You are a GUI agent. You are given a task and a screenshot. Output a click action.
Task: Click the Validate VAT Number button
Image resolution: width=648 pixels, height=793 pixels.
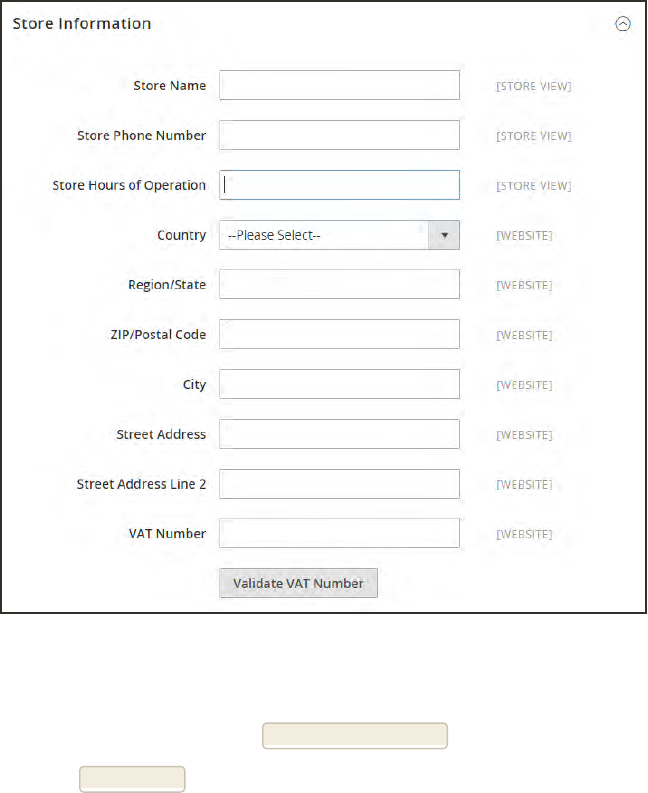[x=298, y=583]
